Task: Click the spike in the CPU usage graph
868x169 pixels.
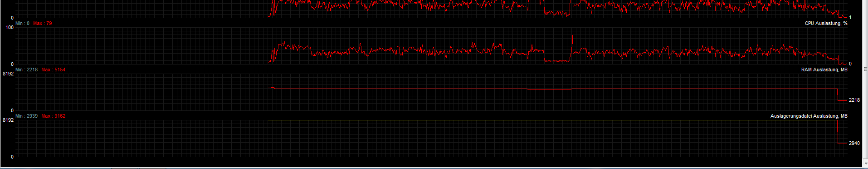Action: 572,44
